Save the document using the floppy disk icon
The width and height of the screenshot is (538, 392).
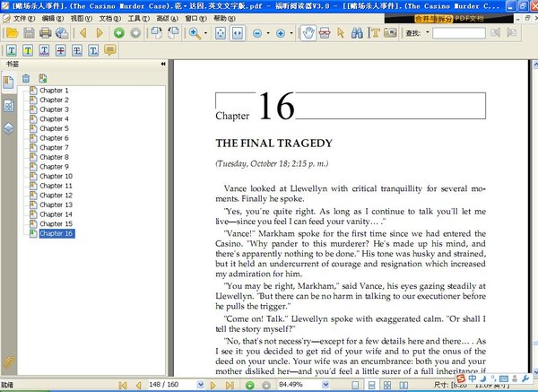click(x=29, y=33)
